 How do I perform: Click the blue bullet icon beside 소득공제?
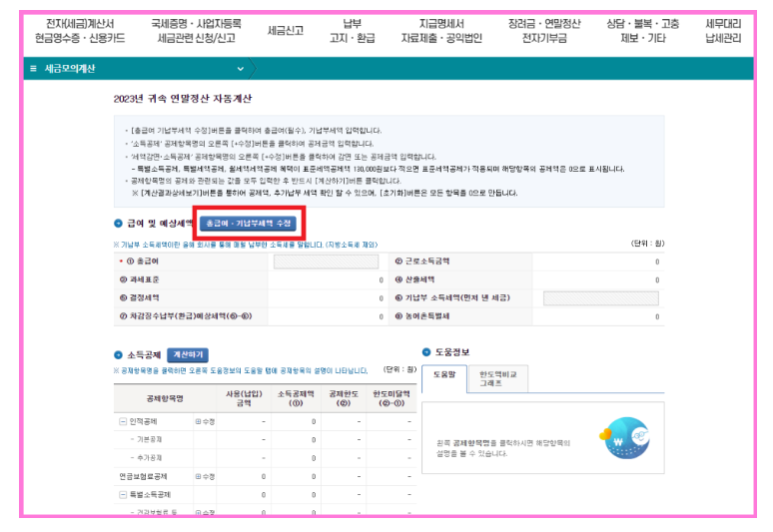pyautogui.click(x=118, y=355)
